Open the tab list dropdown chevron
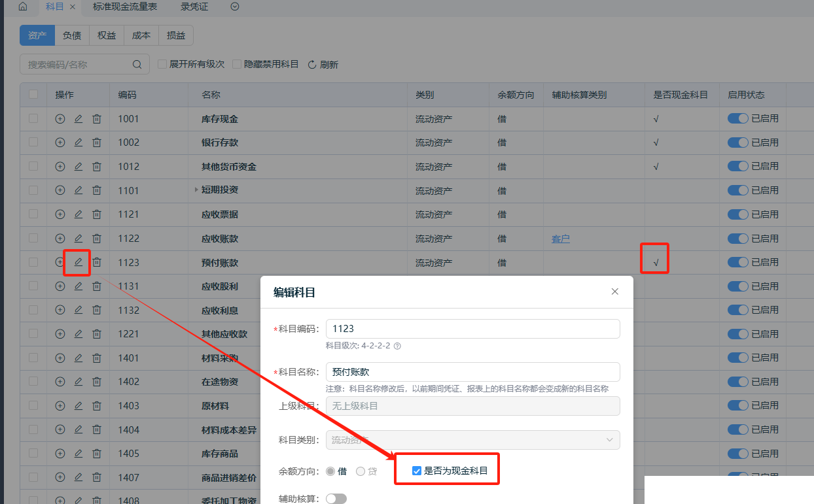This screenshot has width=814, height=504. point(235,7)
